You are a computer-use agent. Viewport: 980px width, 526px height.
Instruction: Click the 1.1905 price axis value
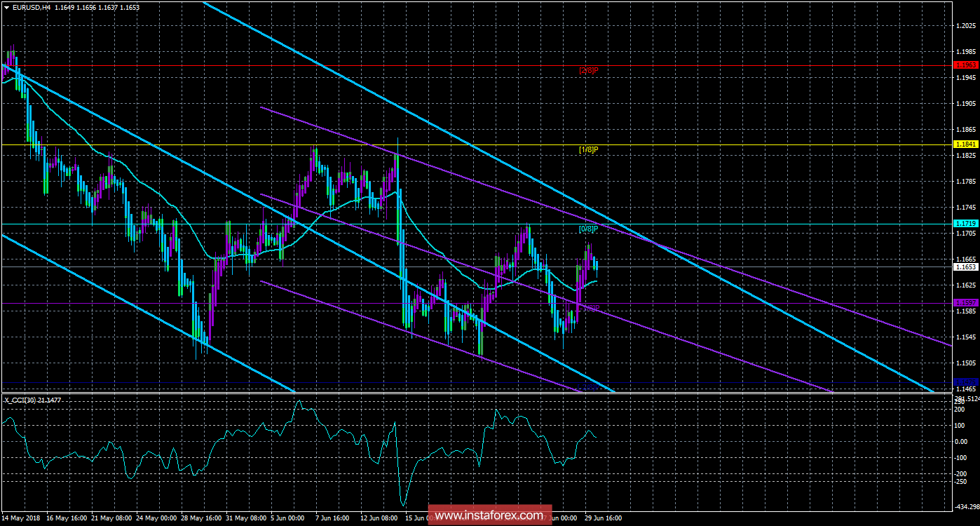[966, 103]
